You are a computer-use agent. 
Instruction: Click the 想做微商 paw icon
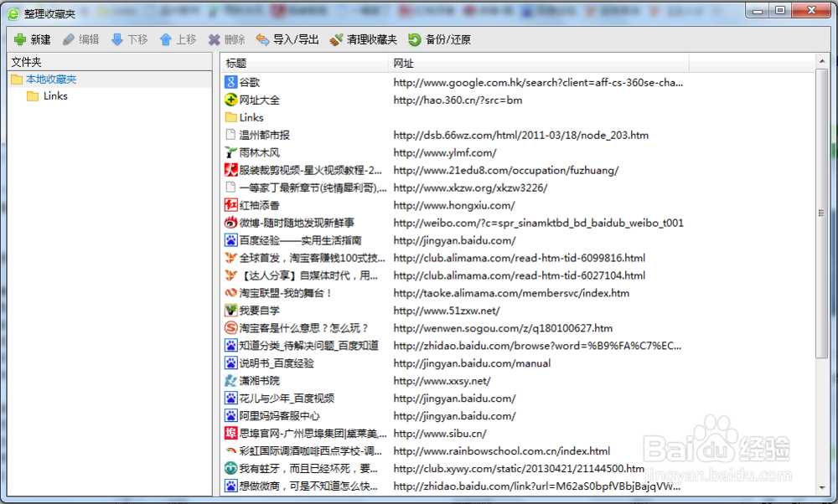pos(231,486)
